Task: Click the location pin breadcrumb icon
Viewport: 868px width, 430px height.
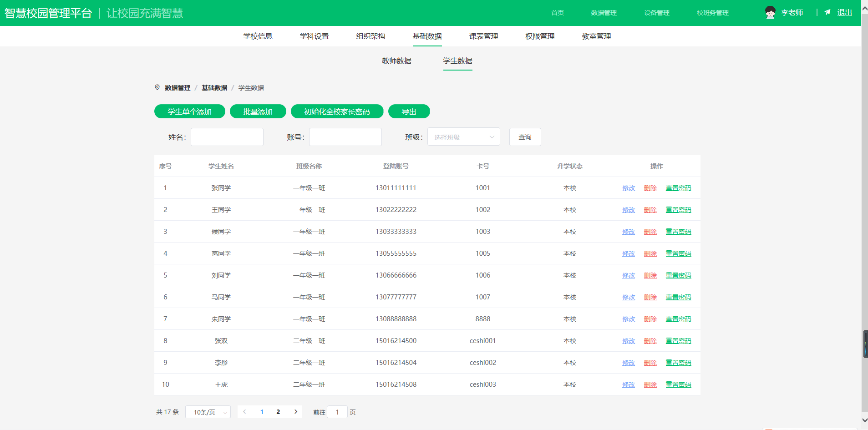Action: 157,87
